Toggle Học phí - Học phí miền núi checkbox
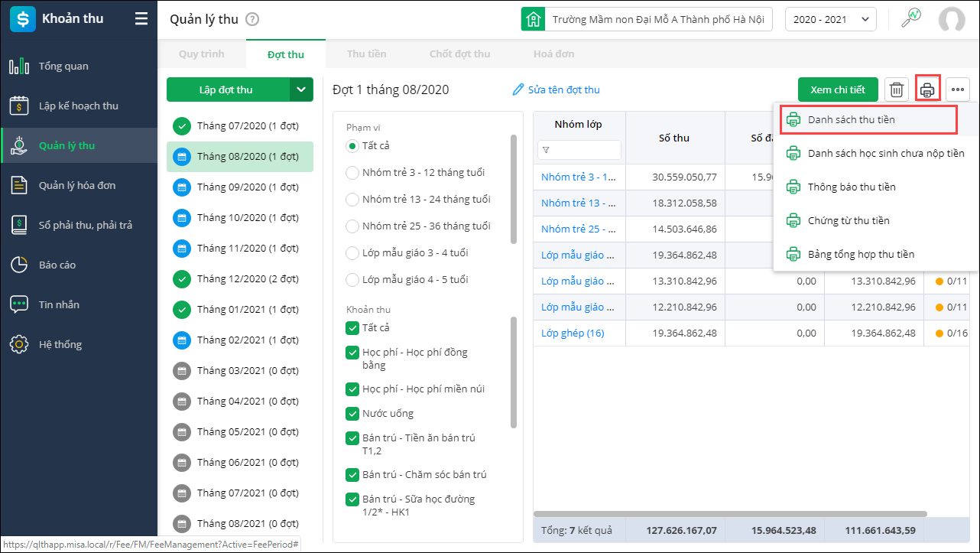The width and height of the screenshot is (980, 553). pyautogui.click(x=352, y=389)
